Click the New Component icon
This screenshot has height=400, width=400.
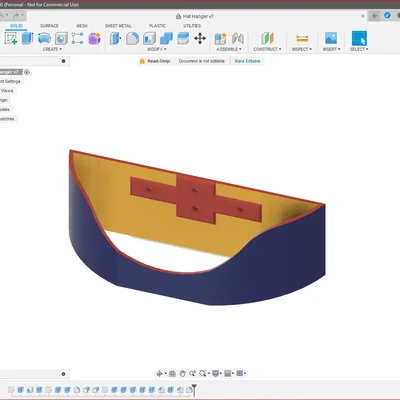[220, 38]
